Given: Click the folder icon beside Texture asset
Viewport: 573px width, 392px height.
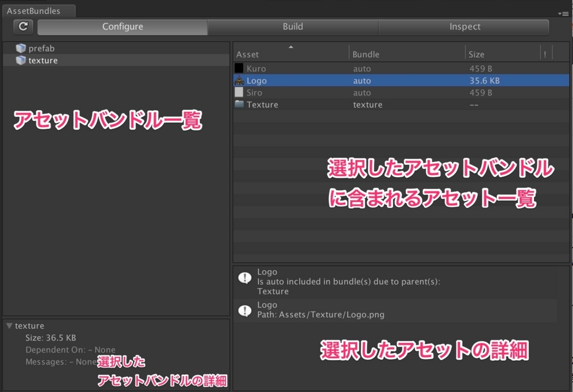Looking at the screenshot, I should (240, 105).
